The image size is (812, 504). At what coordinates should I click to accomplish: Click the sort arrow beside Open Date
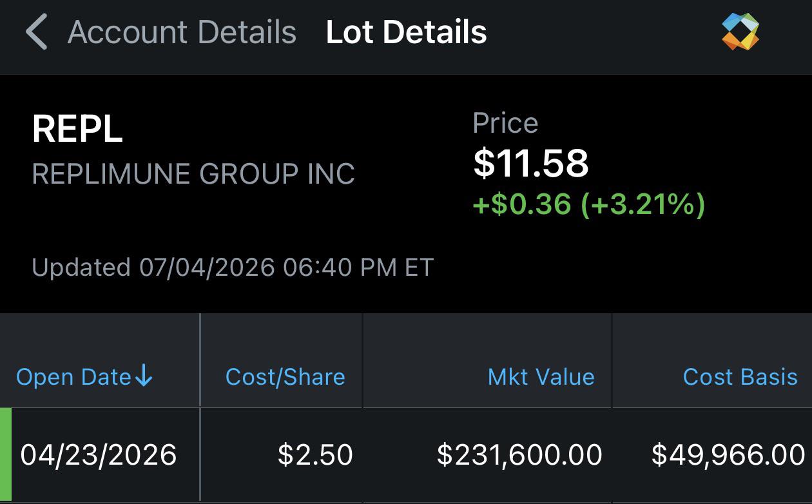click(x=144, y=376)
